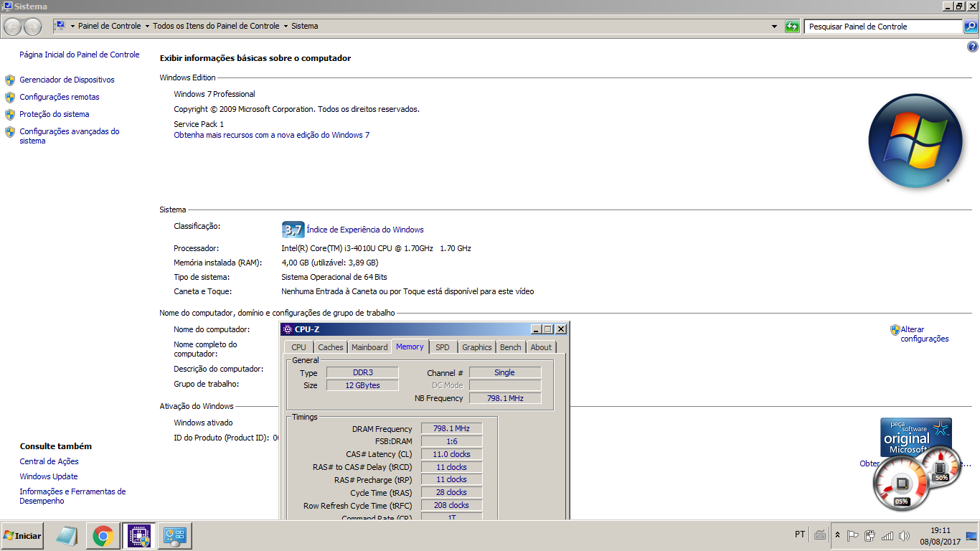Open the volume speaker tray icon
Screen dimensions: 980x551
904,535
